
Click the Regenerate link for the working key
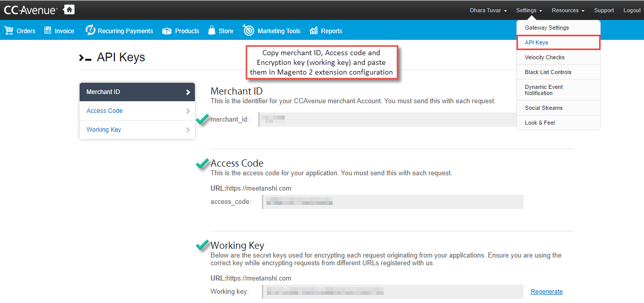(546, 291)
